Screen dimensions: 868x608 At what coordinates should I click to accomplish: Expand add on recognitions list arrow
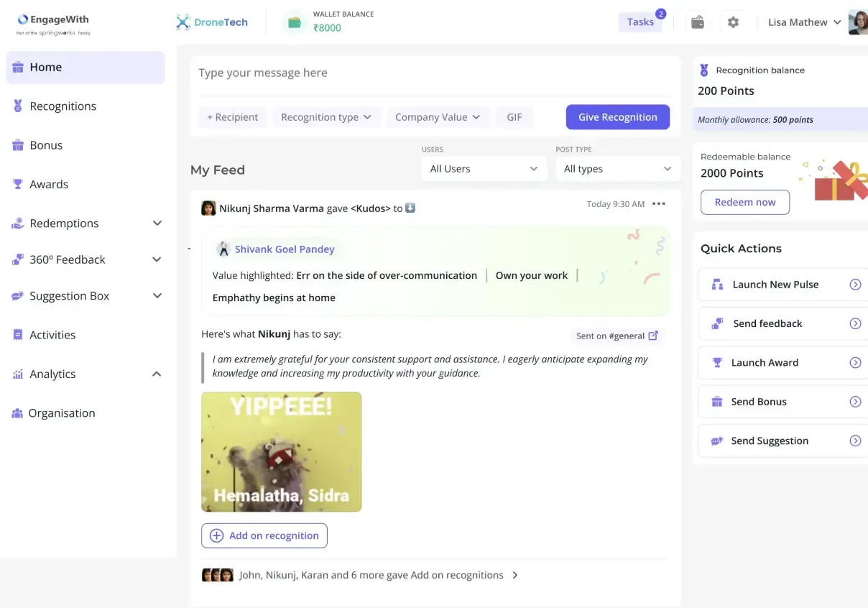tap(515, 575)
